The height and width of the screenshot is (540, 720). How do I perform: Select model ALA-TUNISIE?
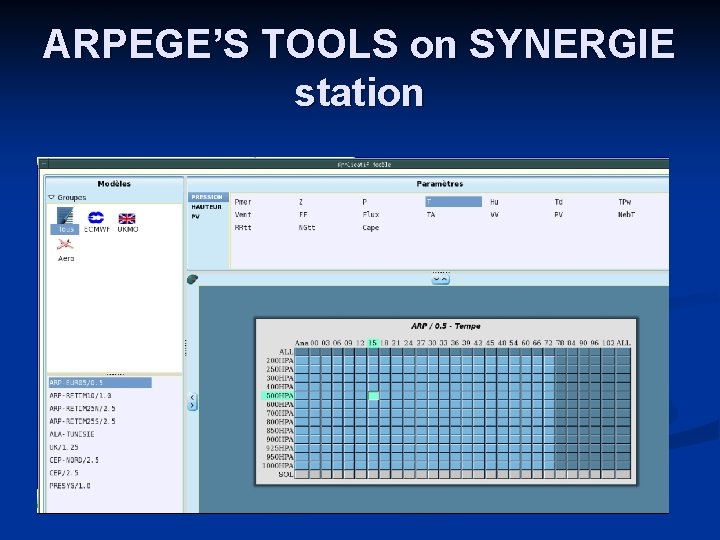pos(72,434)
